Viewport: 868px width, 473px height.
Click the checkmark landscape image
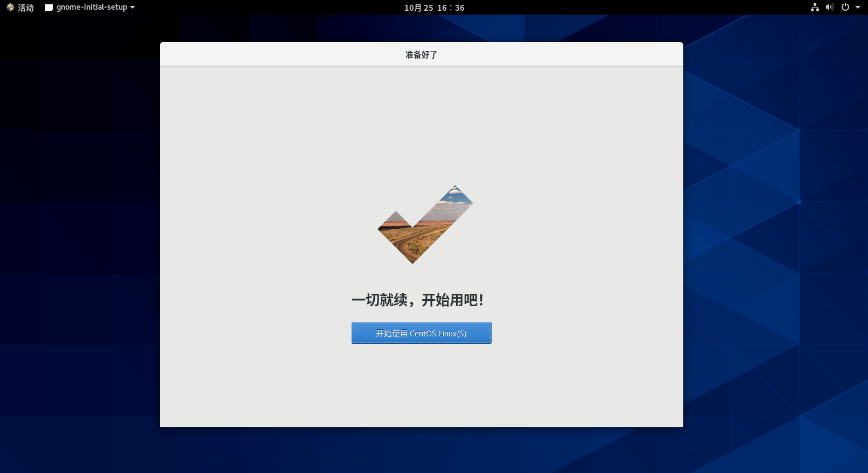coord(425,224)
